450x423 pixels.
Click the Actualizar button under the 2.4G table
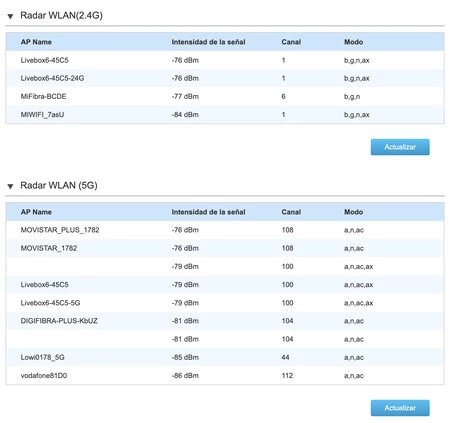(400, 147)
